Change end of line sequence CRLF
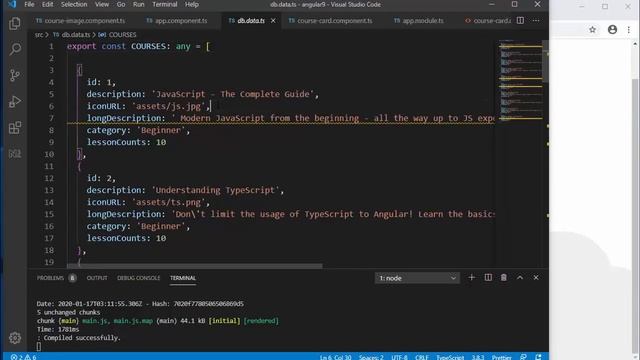 [x=422, y=357]
